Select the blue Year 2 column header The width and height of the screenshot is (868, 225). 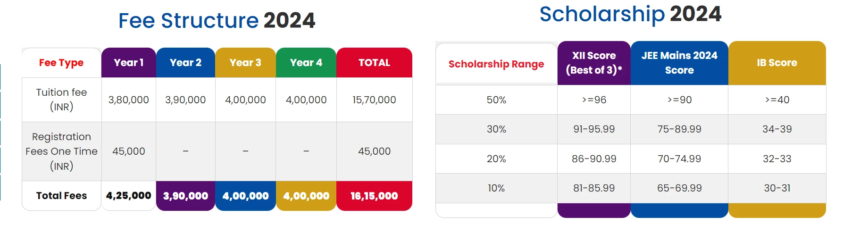pyautogui.click(x=185, y=63)
